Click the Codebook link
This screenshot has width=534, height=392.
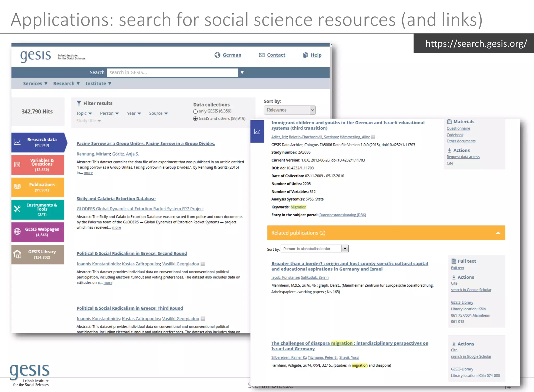[455, 135]
